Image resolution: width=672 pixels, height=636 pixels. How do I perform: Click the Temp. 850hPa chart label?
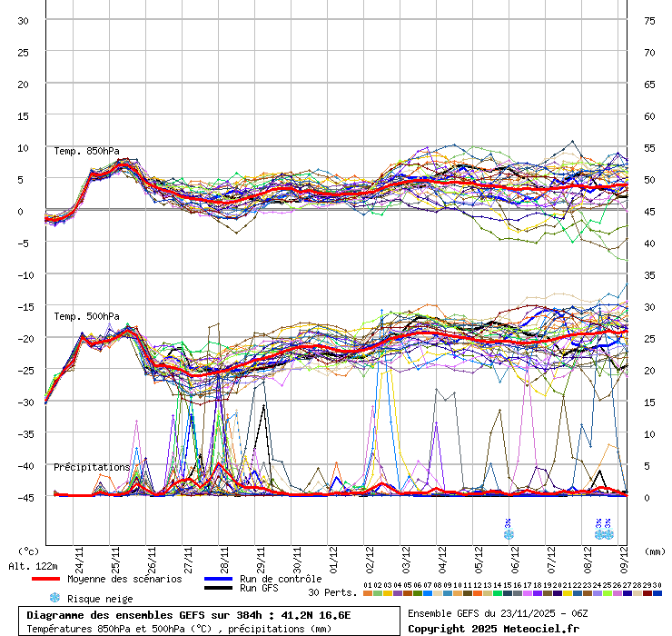pos(86,151)
